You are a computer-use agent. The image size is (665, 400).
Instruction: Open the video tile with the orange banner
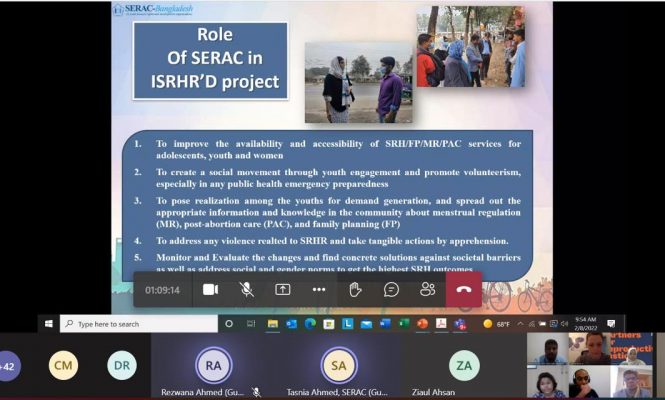point(631,349)
